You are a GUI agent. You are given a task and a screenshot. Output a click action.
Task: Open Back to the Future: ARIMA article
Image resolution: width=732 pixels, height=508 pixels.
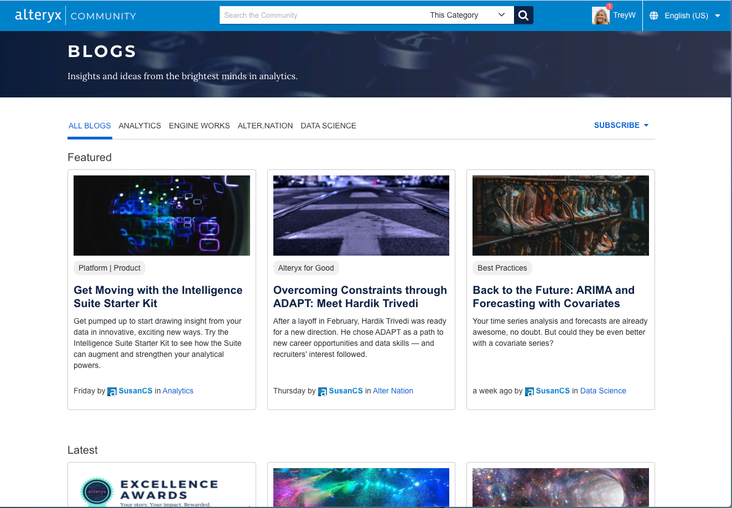click(553, 296)
